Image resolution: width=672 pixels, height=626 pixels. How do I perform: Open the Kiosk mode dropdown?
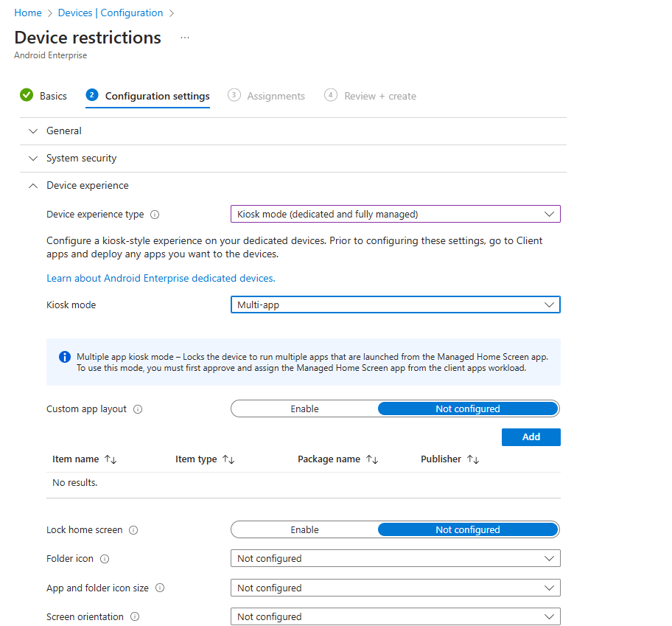[x=395, y=305]
